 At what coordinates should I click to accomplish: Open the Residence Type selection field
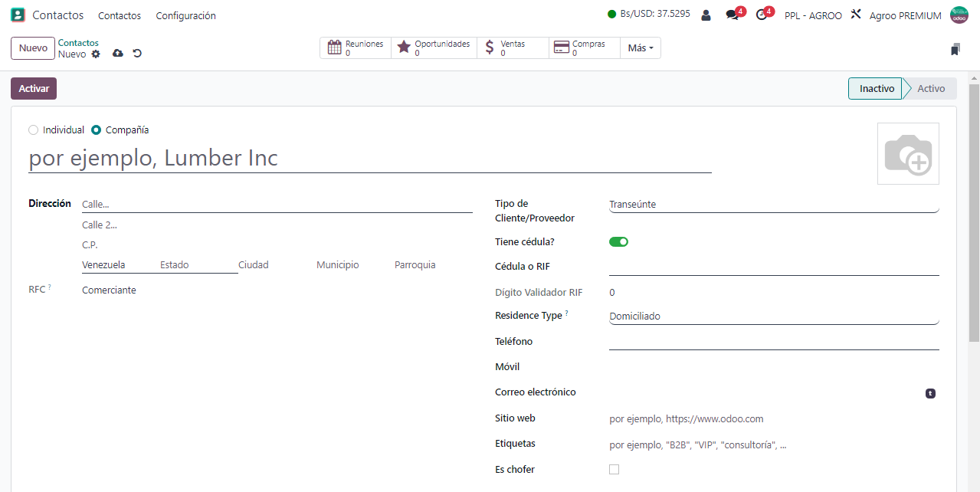(x=773, y=317)
